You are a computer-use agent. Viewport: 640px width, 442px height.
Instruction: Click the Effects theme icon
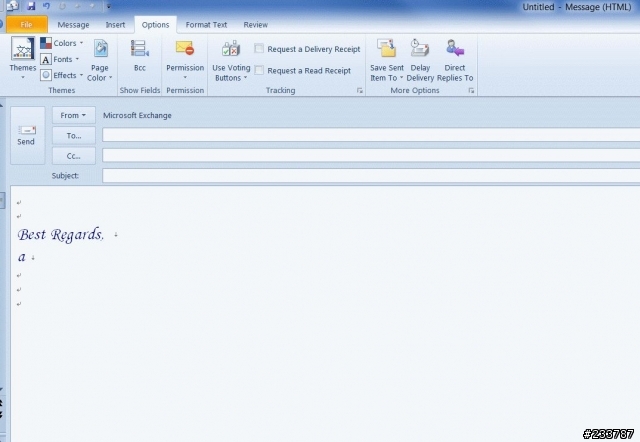click(x=46, y=75)
